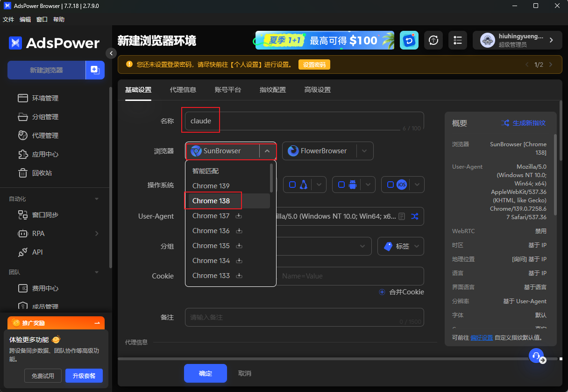The width and height of the screenshot is (568, 392).
Task: Switch to the 账号平台 tab
Action: coord(228,90)
